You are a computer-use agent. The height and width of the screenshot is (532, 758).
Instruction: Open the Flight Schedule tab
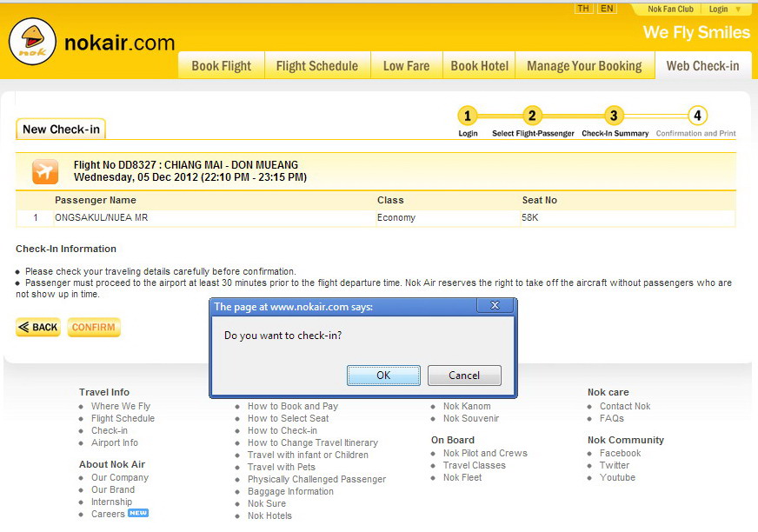[x=317, y=65]
